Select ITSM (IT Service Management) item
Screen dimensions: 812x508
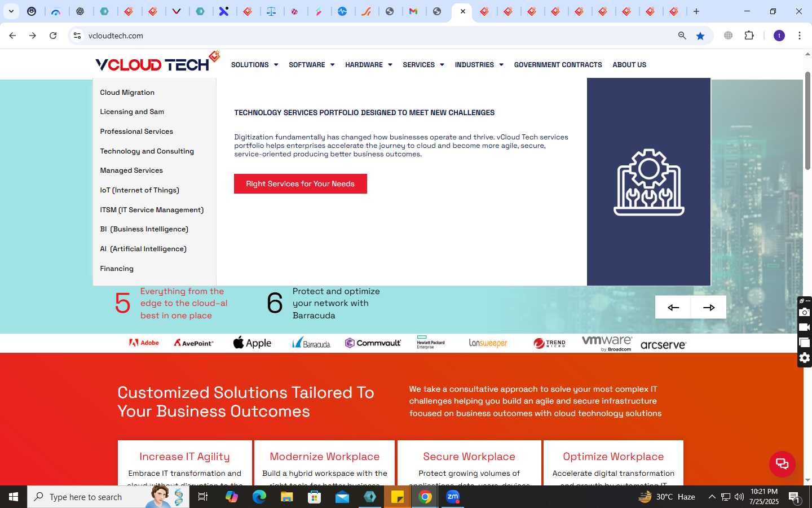[x=152, y=210]
